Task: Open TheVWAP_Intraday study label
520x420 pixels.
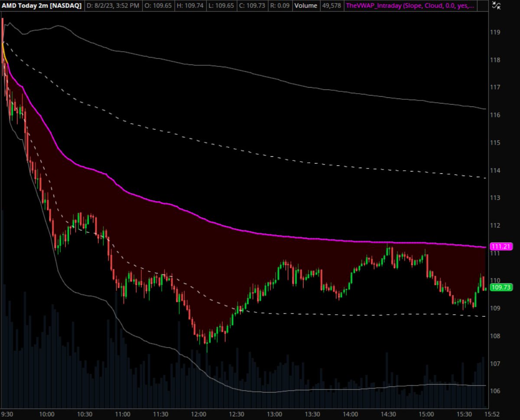Action: pos(409,6)
